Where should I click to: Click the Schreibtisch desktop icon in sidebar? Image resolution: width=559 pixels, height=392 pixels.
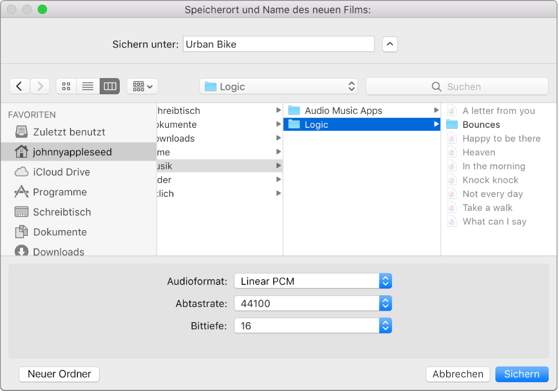[21, 212]
